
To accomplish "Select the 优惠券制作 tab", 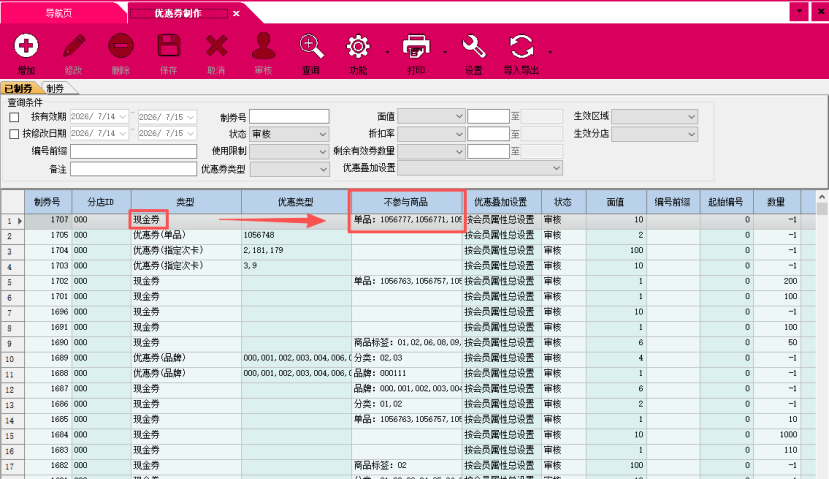I will pyautogui.click(x=178, y=14).
